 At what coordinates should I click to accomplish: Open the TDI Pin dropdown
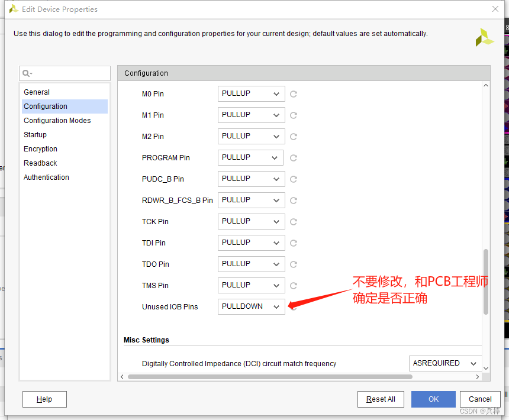[x=252, y=243]
